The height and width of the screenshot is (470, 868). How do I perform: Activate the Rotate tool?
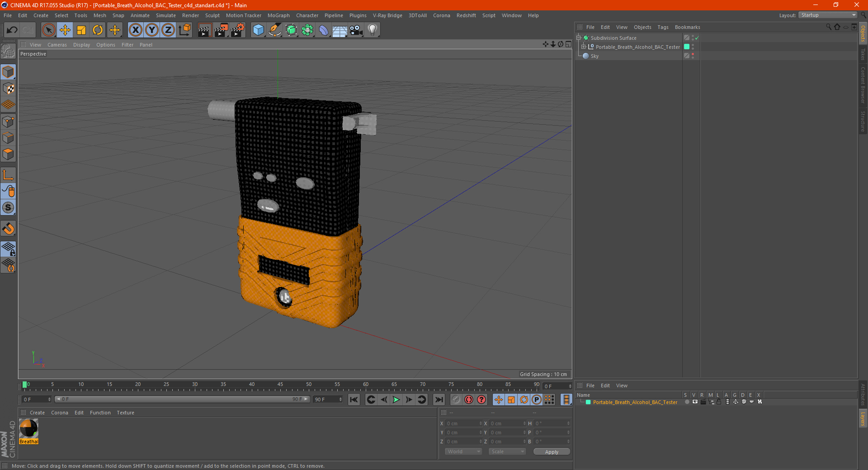98,30
